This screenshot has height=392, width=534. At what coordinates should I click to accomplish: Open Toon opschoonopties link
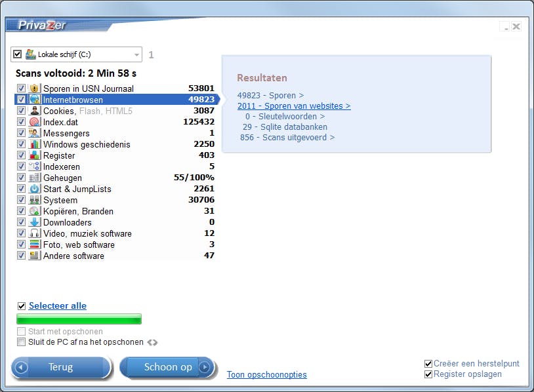[x=266, y=375]
